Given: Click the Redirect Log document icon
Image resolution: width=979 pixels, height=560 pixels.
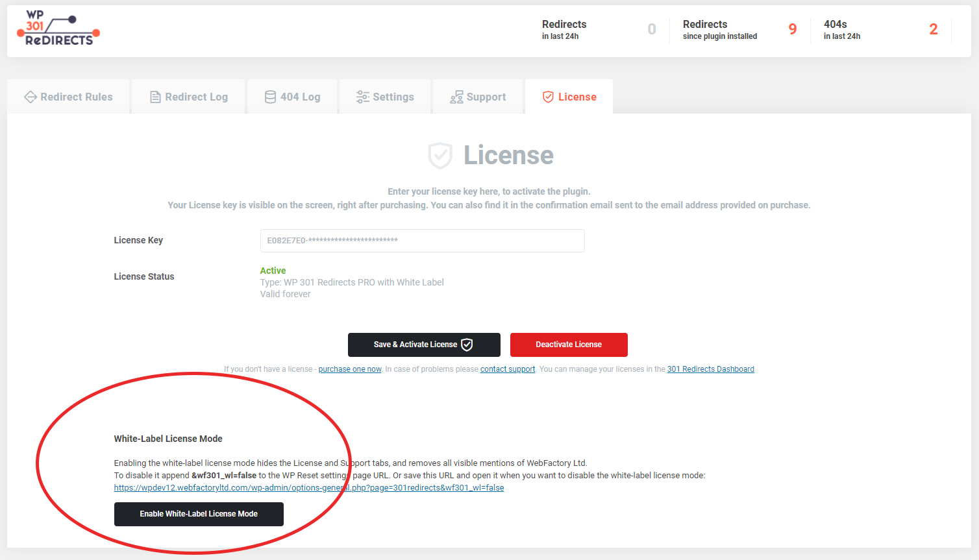Looking at the screenshot, I should pyautogui.click(x=155, y=97).
